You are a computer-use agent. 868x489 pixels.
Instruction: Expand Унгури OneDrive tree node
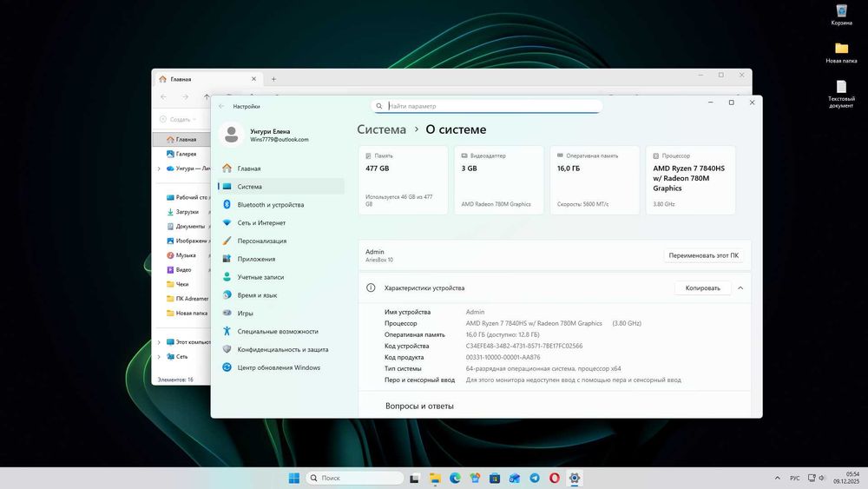[159, 169]
